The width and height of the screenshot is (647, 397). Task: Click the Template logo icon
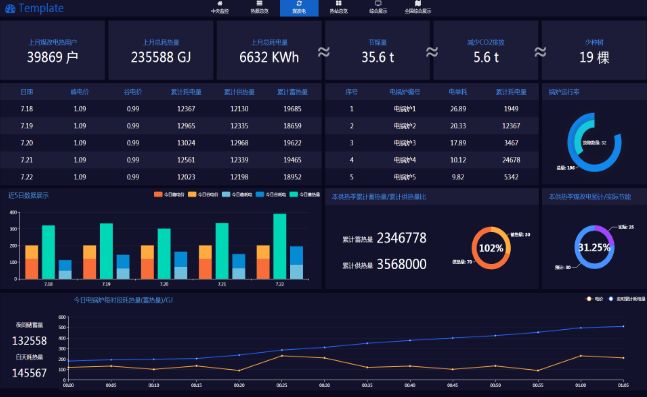click(x=10, y=8)
